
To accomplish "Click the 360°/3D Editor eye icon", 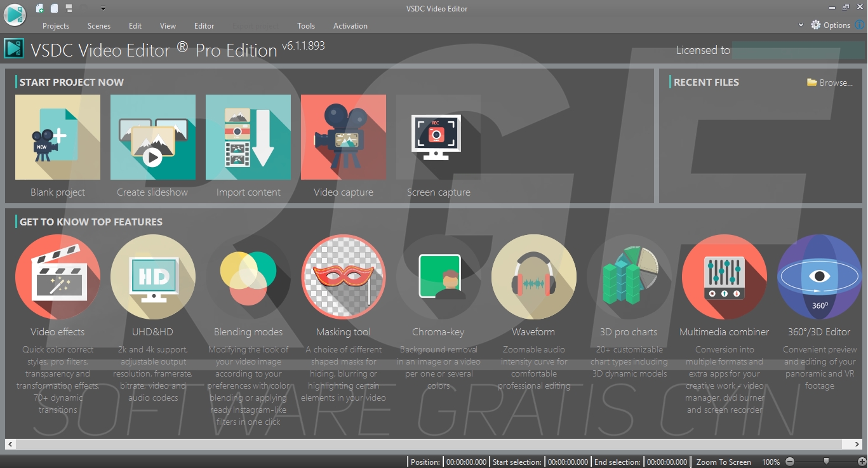I will click(820, 277).
